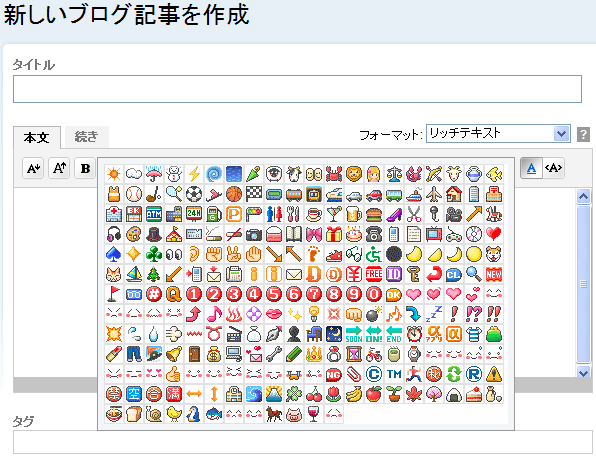Insert the hamburger emoji
This screenshot has height=459, width=596.
(x=374, y=214)
